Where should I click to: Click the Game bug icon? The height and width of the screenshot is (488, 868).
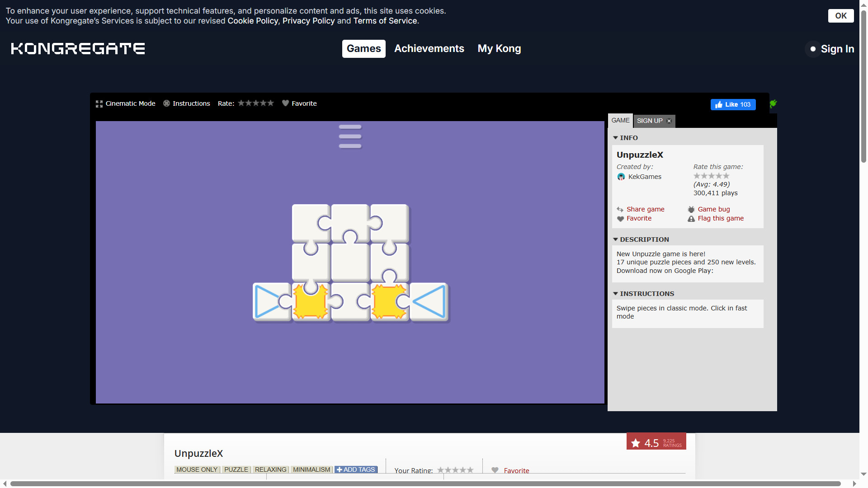[691, 210]
